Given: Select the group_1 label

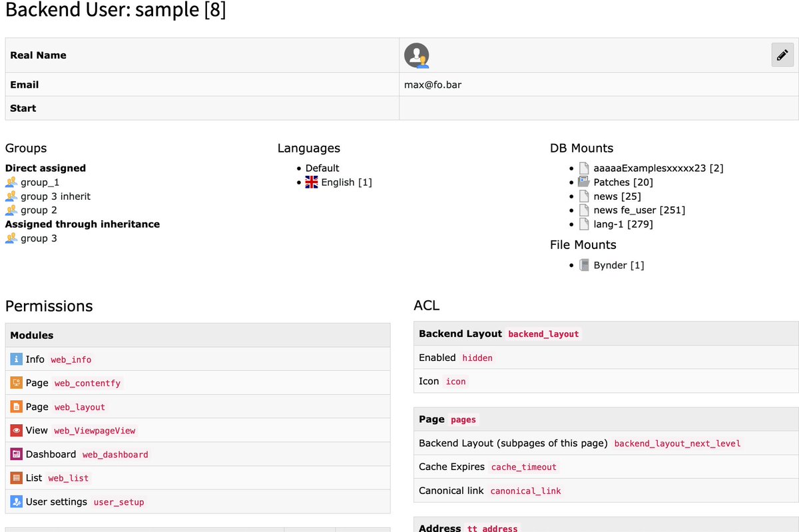Looking at the screenshot, I should [40, 182].
